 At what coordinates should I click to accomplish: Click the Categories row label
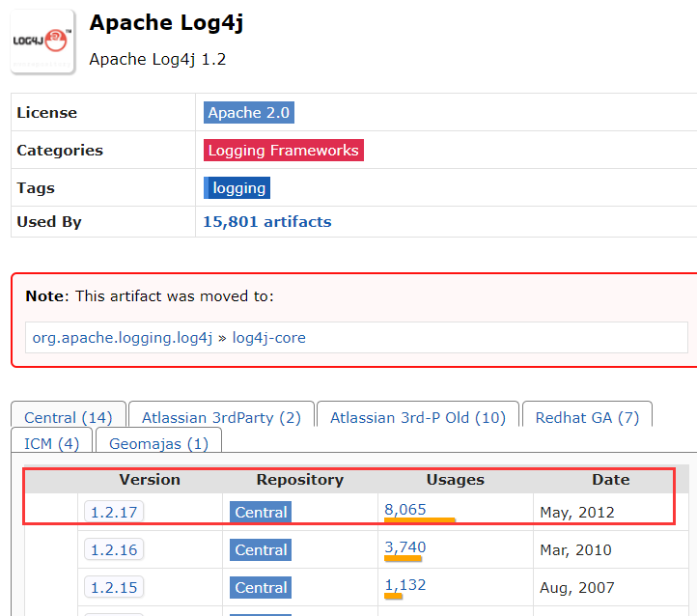(x=60, y=151)
